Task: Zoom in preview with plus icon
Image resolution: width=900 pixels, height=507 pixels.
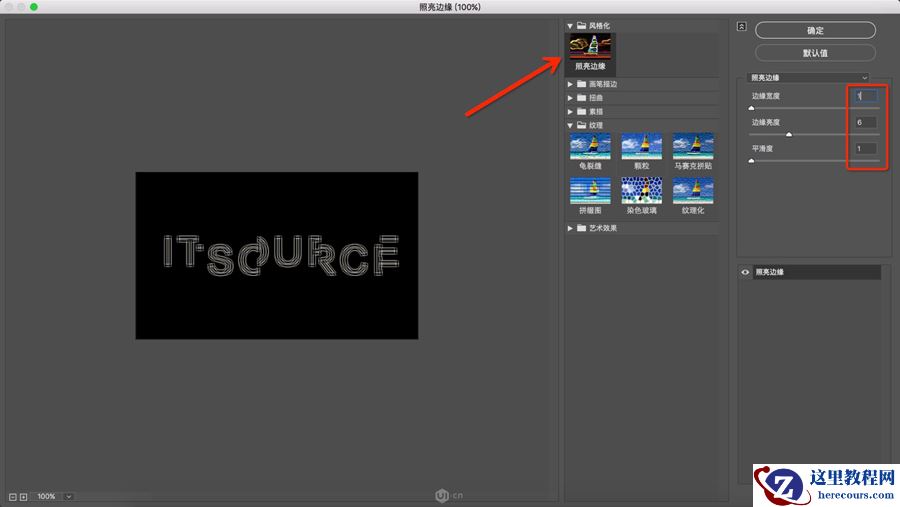Action: pos(24,497)
